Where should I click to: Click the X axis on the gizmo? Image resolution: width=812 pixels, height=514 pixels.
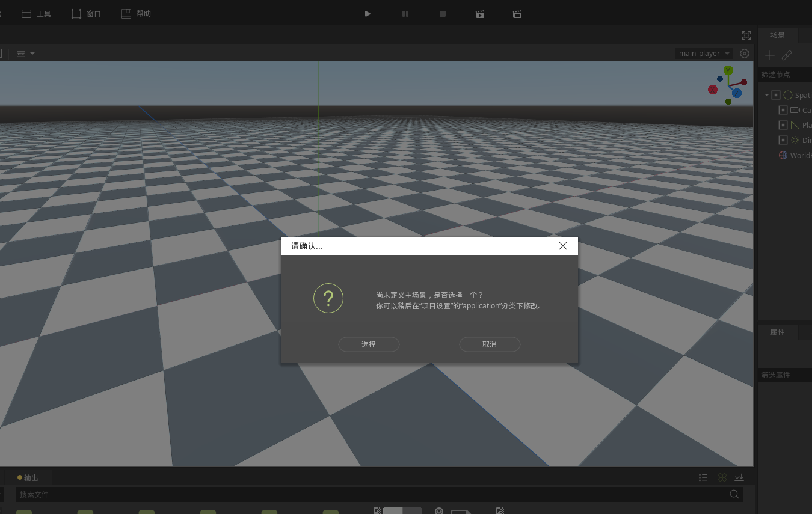[713, 90]
